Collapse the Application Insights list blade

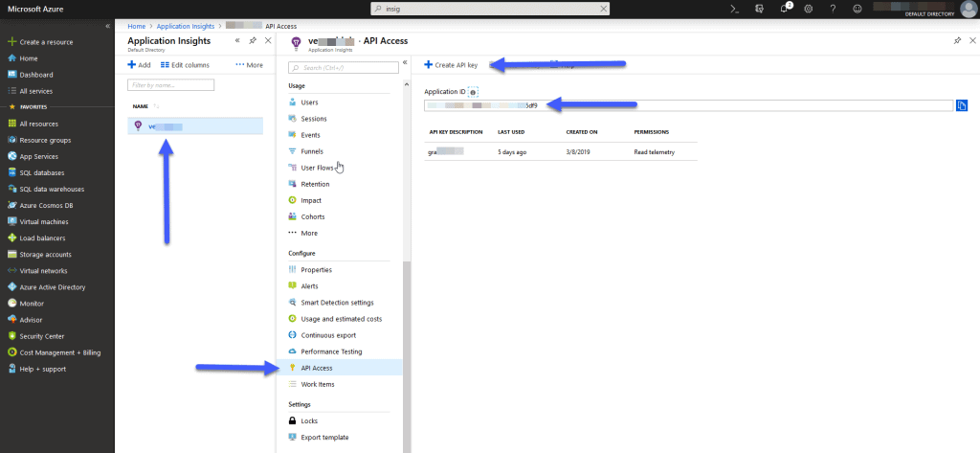point(237,40)
